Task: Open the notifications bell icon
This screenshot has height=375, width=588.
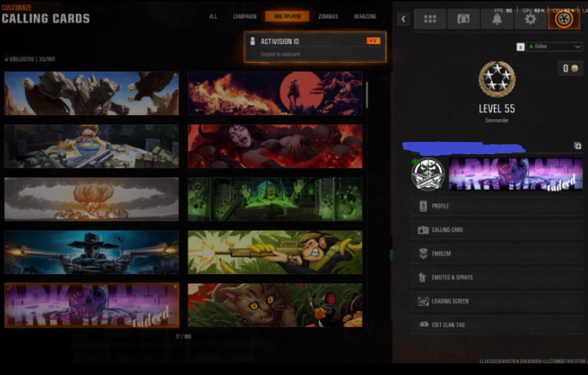Action: coord(497,19)
